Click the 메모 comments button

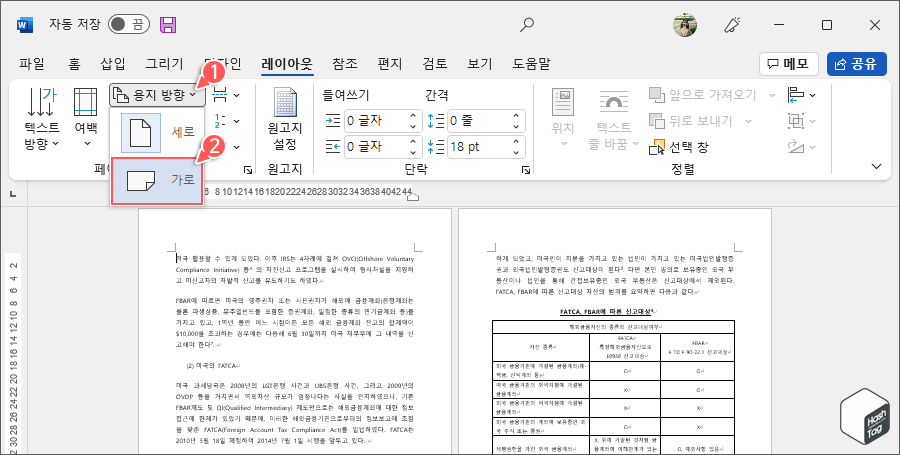point(789,64)
